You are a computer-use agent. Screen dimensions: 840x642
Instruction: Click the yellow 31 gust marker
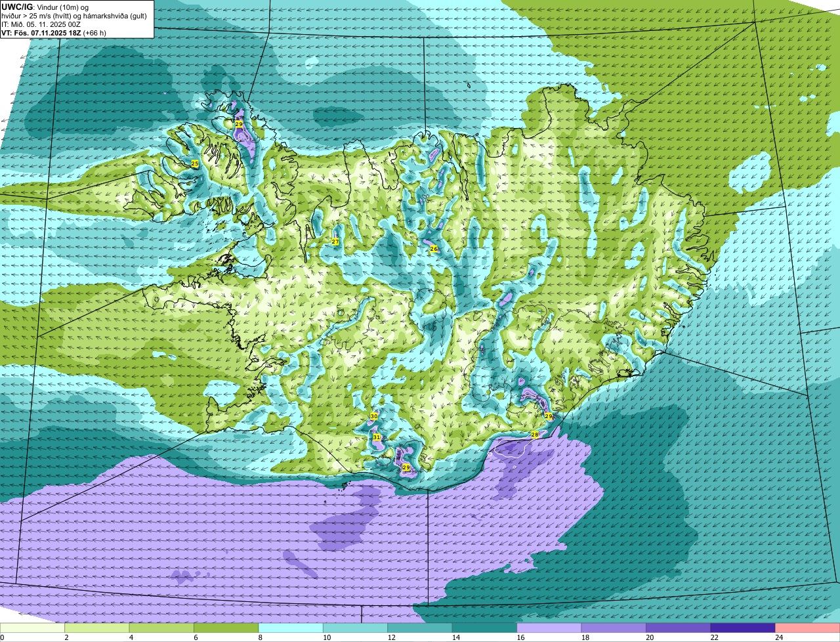point(377,437)
